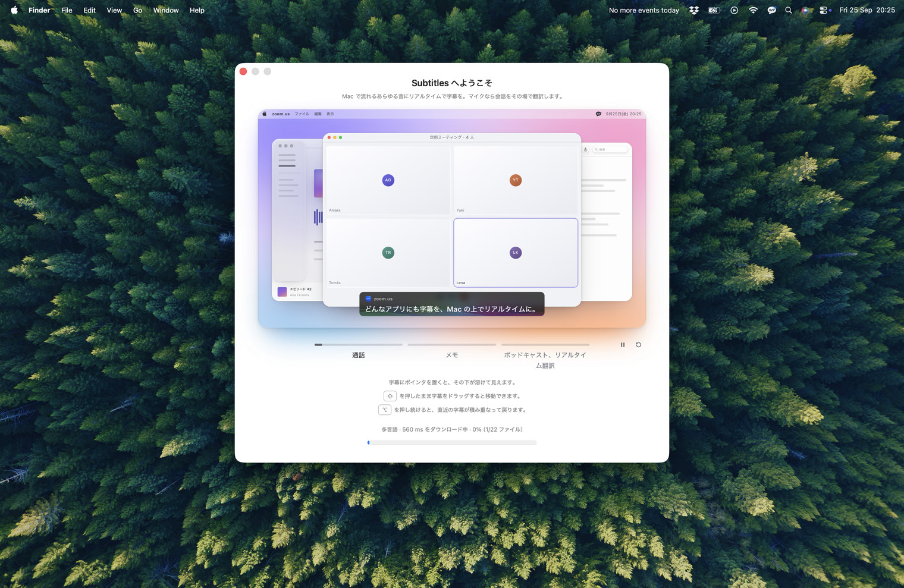Open the Now Playing menu bar icon
This screenshot has width=904, height=588.
point(734,10)
